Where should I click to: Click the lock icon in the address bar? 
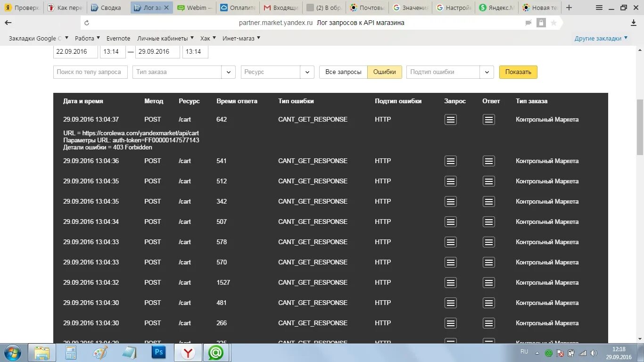click(541, 23)
